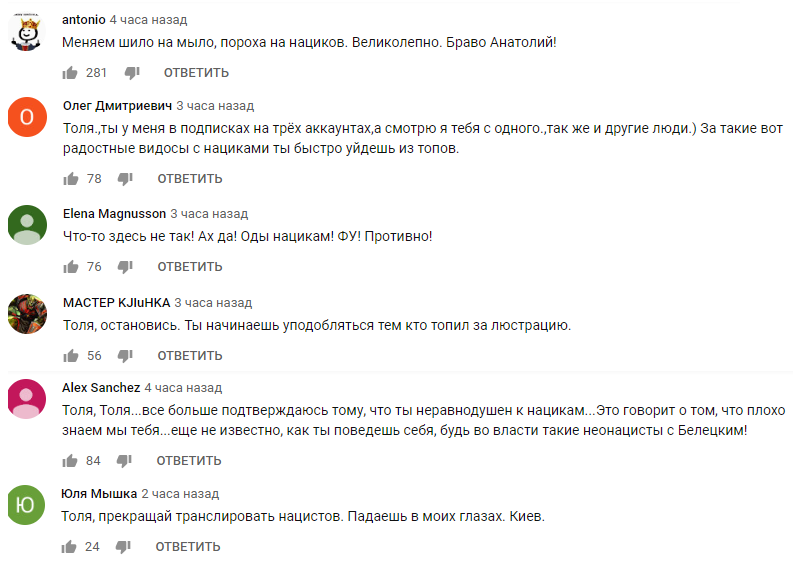Click the "3 часа назад" timestamp on Elena's comment
Screen dimensions: 799x566
(x=209, y=214)
